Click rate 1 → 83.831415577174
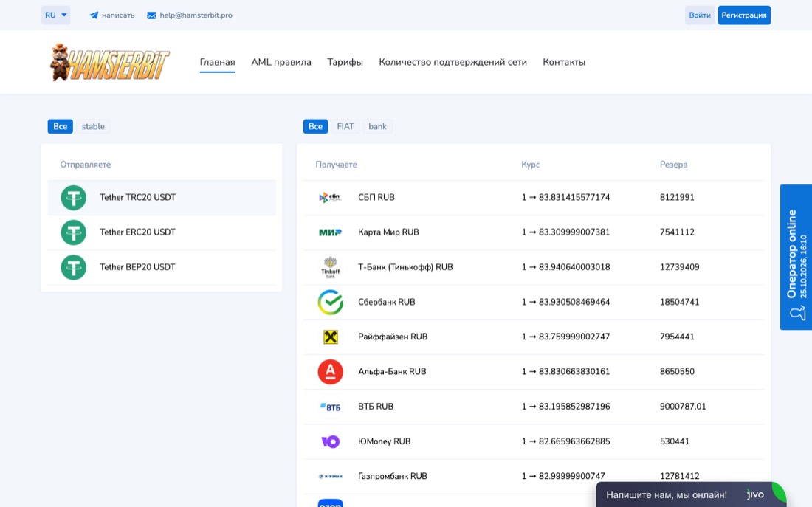Screen dimensions: 812x507 (x=565, y=197)
